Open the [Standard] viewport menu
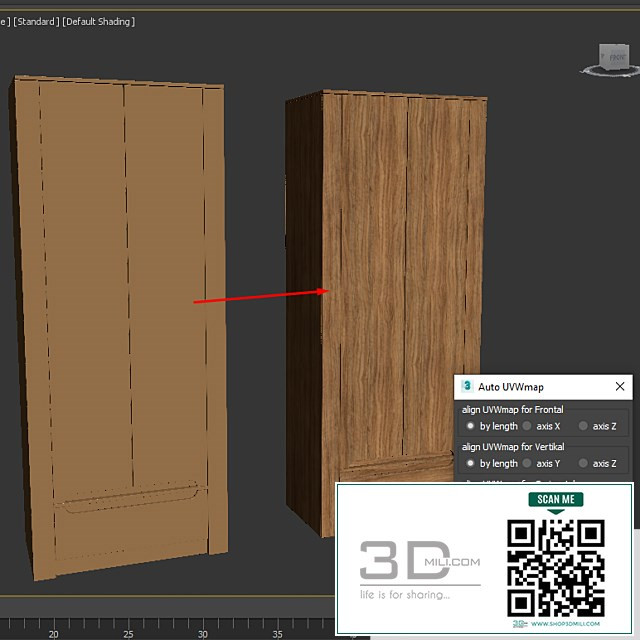Screen dimensions: 640x640 pyautogui.click(x=36, y=21)
